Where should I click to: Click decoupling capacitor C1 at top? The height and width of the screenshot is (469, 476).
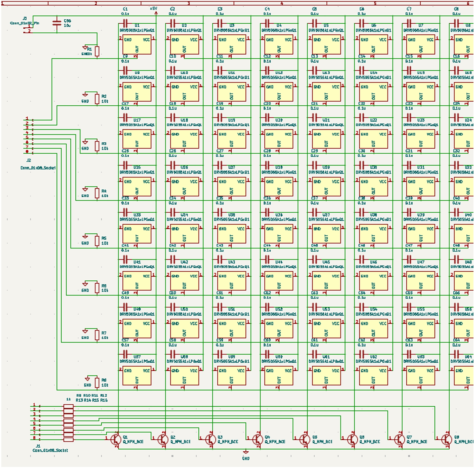point(125,23)
